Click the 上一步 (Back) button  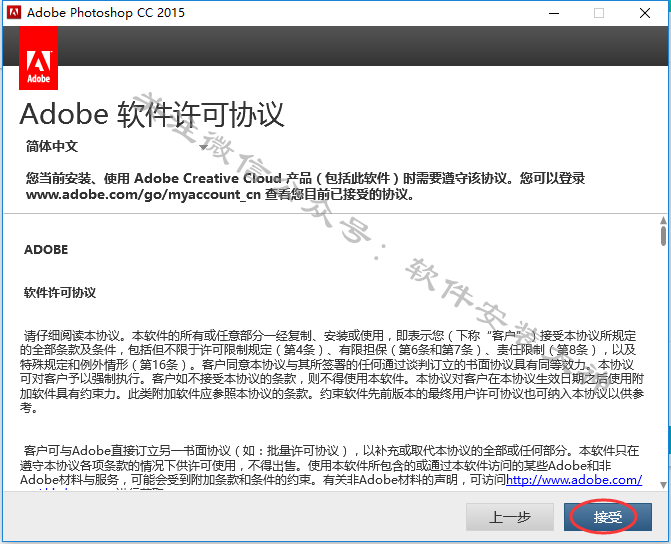tap(510, 517)
